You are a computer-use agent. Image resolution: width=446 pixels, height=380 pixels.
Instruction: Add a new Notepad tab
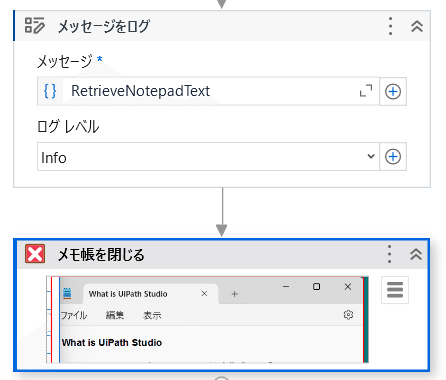click(235, 294)
